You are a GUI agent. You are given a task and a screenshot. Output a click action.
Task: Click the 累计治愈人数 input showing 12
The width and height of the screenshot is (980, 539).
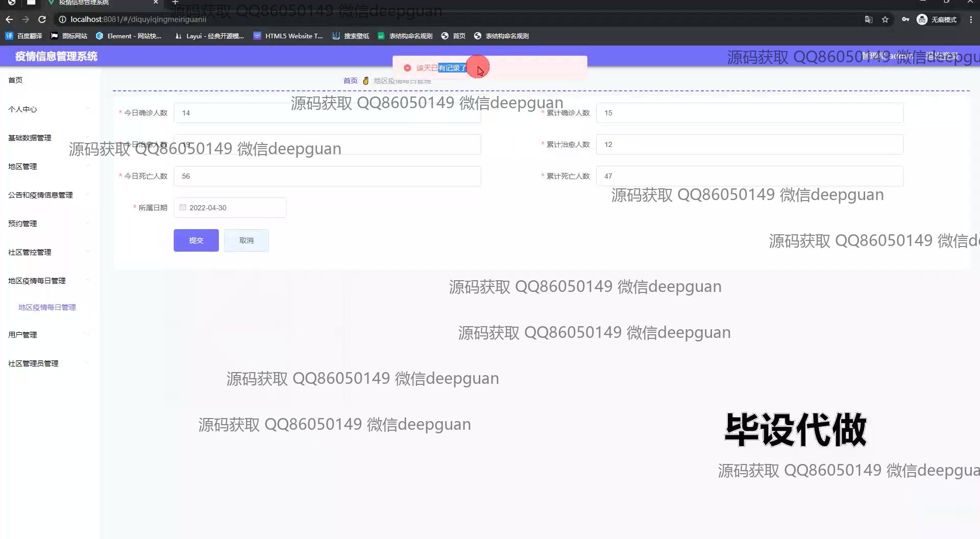(x=750, y=144)
